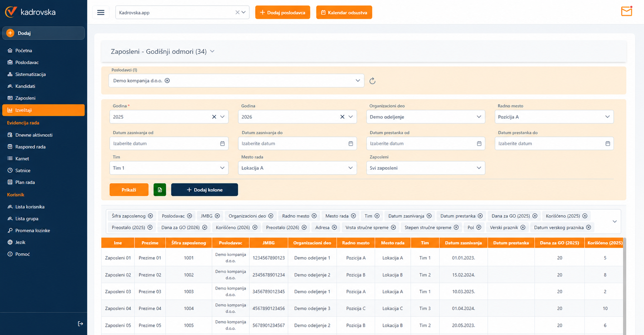644x335 pixels.
Task: Open the Radno mesto dropdown
Action: click(554, 117)
